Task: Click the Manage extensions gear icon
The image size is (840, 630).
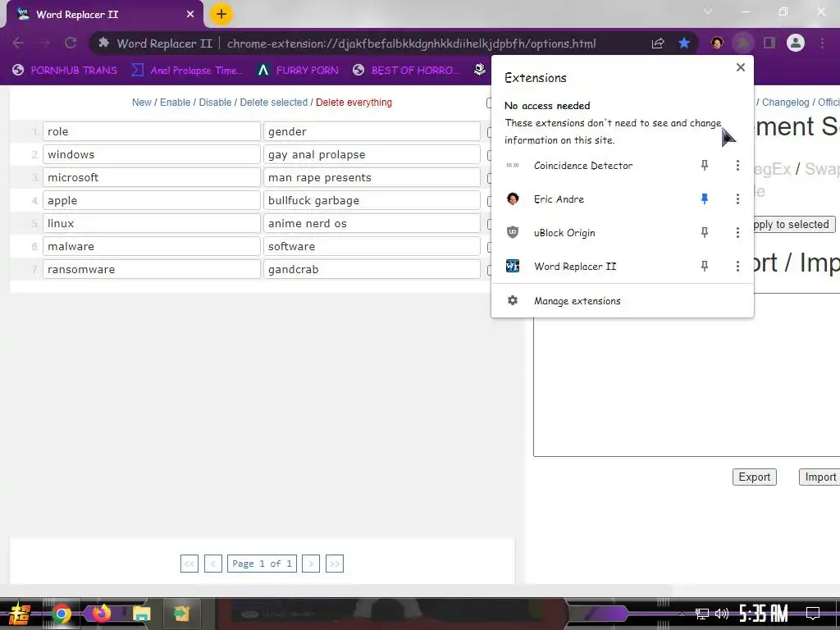Action: (513, 300)
